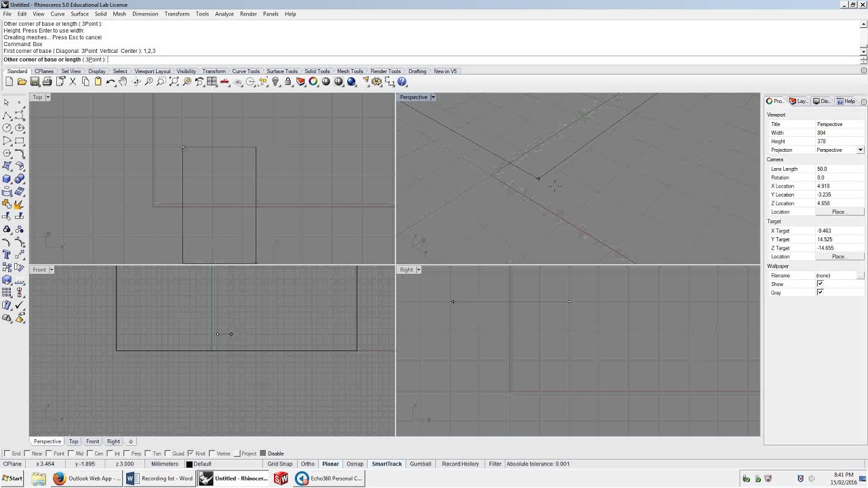Click the black Default layer color swatch
Screen dimensions: 868x488
(189, 464)
